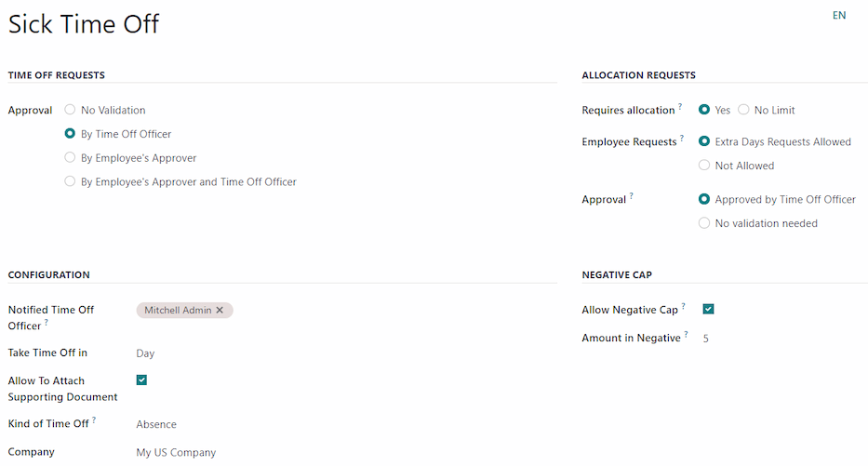Select Not Allowed for Employee Requests

point(704,166)
